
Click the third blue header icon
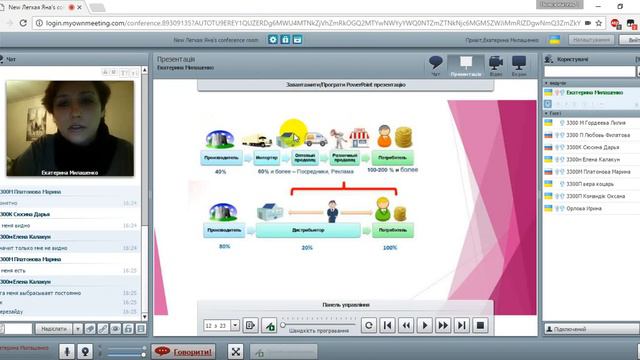pyautogui.click(x=298, y=40)
